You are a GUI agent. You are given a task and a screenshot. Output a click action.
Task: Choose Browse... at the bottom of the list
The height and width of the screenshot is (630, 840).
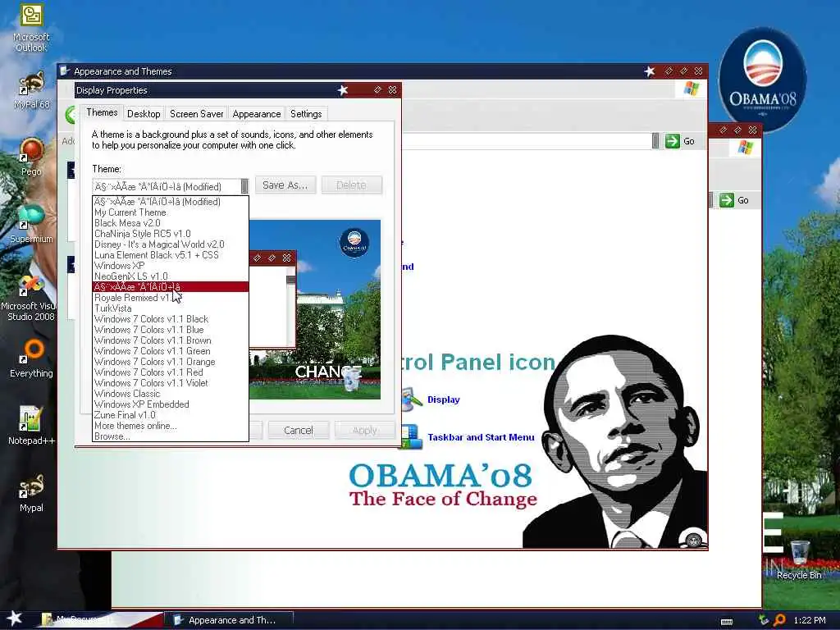tap(171, 436)
